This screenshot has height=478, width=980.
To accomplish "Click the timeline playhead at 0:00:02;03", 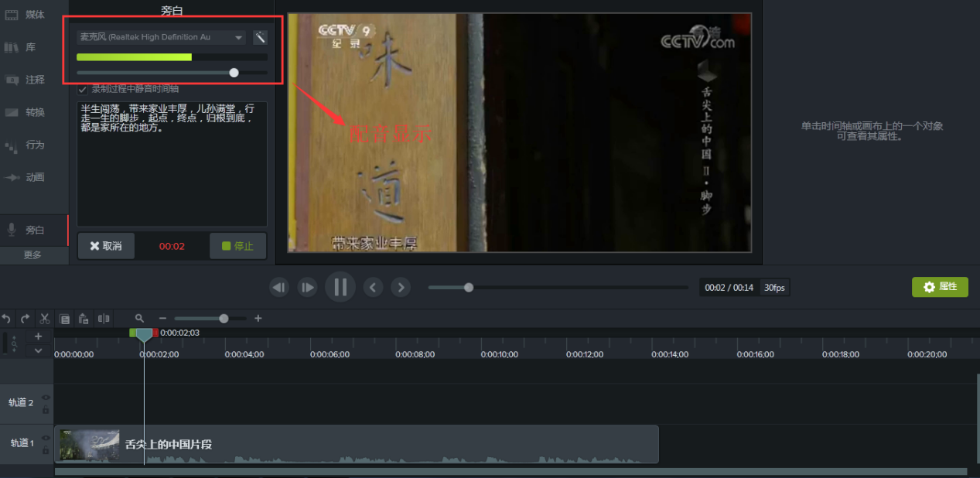I will pyautogui.click(x=144, y=335).
